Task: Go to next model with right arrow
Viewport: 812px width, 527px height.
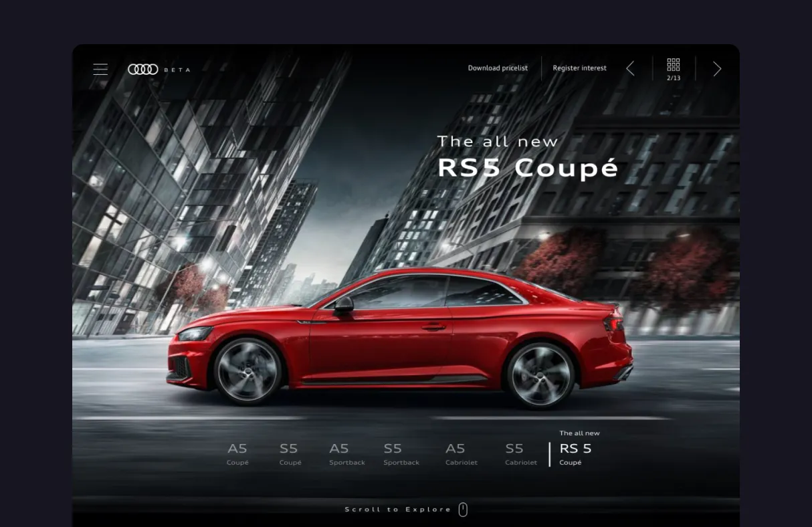Action: (717, 69)
